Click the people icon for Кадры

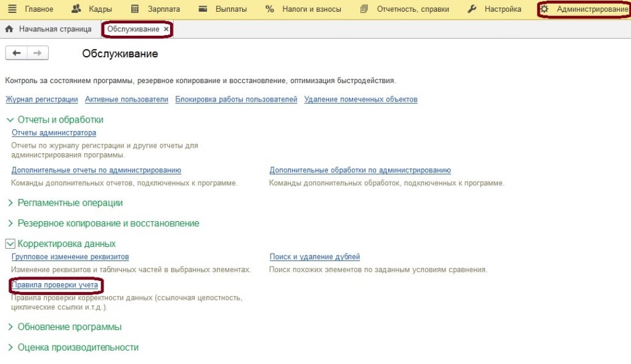(x=76, y=9)
